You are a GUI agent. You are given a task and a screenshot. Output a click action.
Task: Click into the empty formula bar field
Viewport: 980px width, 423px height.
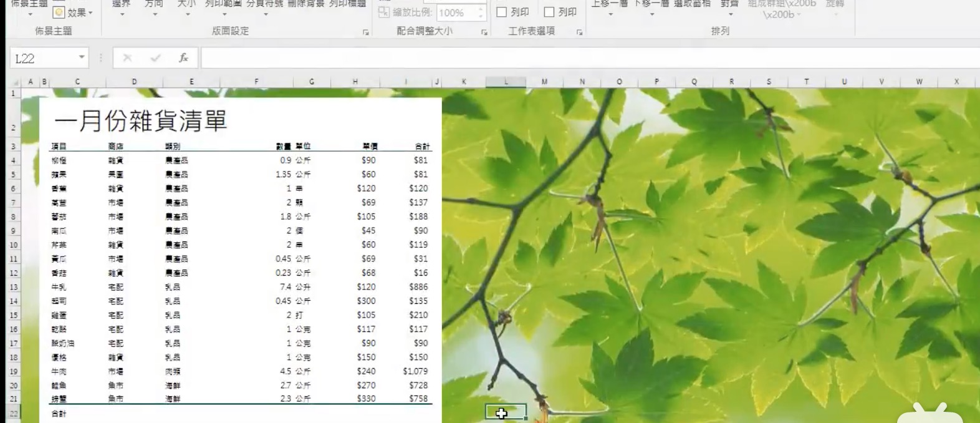[589, 58]
